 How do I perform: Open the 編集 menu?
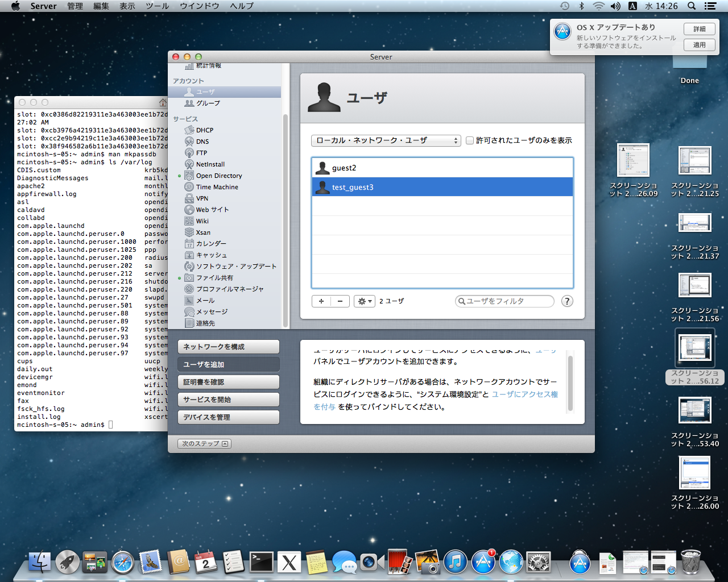click(x=101, y=6)
